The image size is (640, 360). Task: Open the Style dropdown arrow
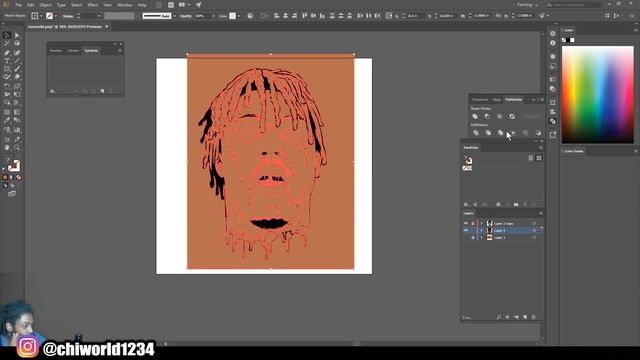click(x=239, y=16)
